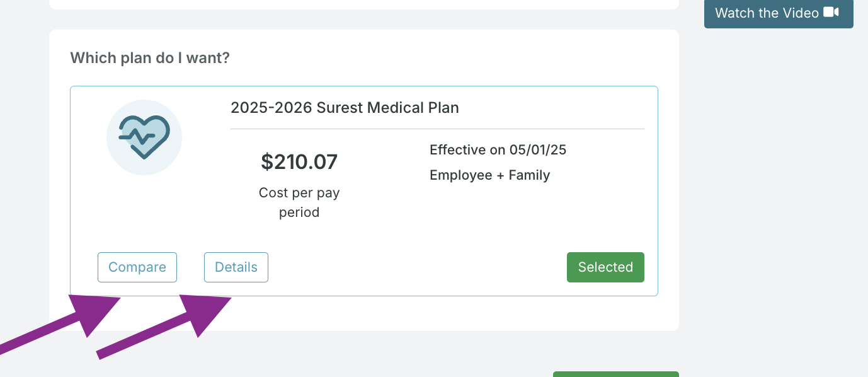Viewport: 868px width, 377px height.
Task: Click the Cost per pay period label
Action: point(299,202)
